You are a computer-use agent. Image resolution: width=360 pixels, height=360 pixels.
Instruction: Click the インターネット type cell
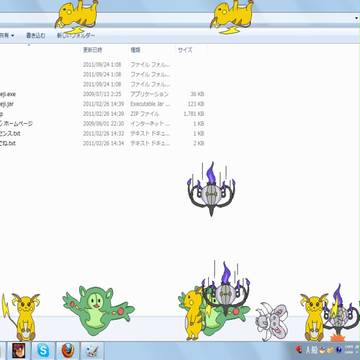150,124
